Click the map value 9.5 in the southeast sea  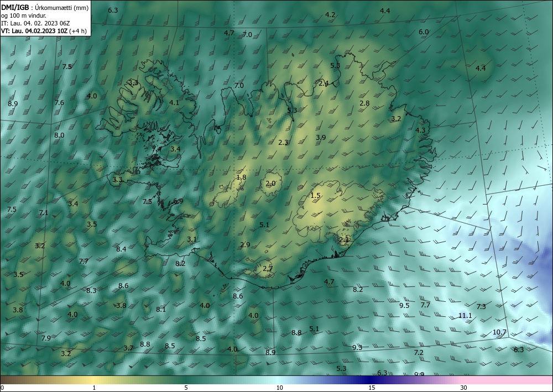404,306
